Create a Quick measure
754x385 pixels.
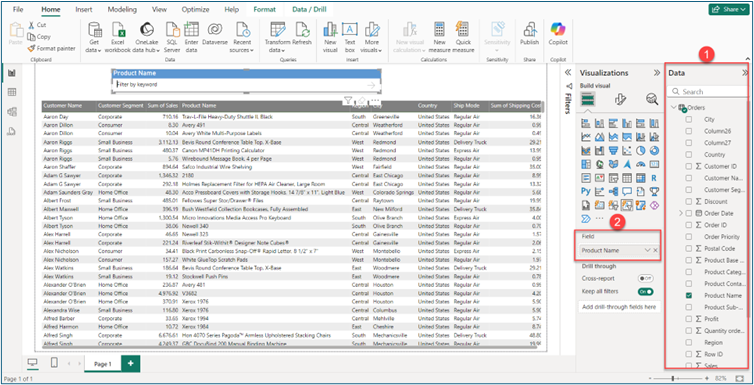pyautogui.click(x=463, y=37)
